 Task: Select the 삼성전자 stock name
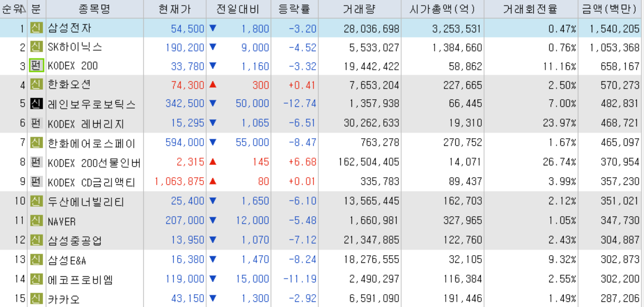[x=70, y=28]
